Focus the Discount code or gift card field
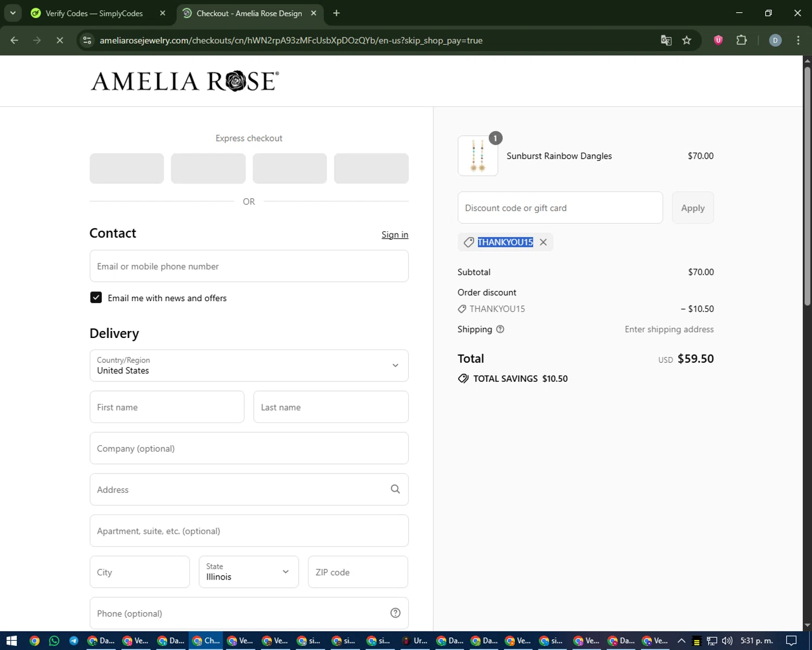The height and width of the screenshot is (650, 812). [560, 207]
